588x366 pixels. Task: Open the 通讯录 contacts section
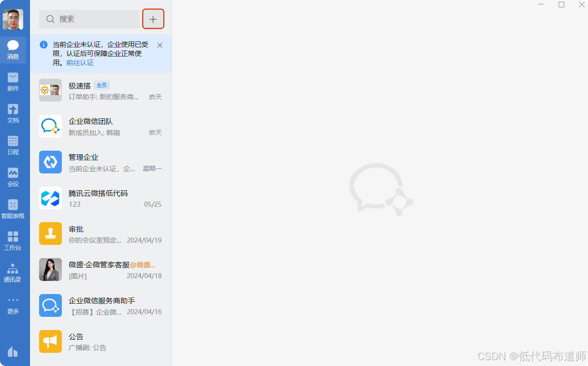[13, 273]
